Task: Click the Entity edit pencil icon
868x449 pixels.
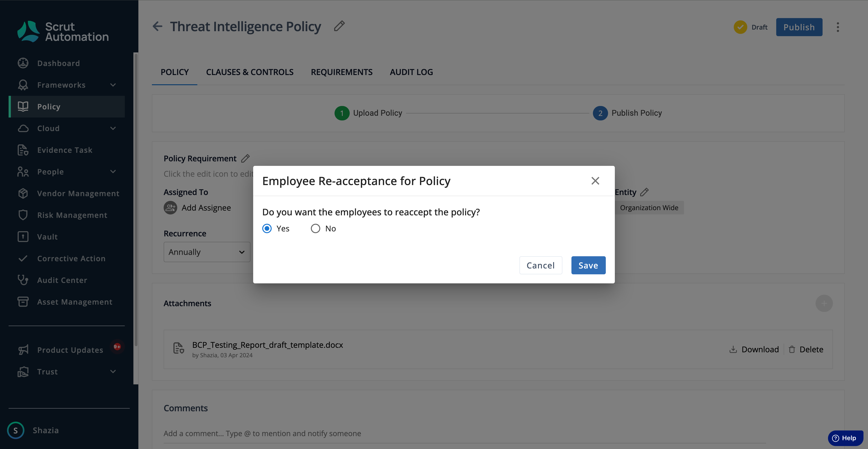Action: 644,192
